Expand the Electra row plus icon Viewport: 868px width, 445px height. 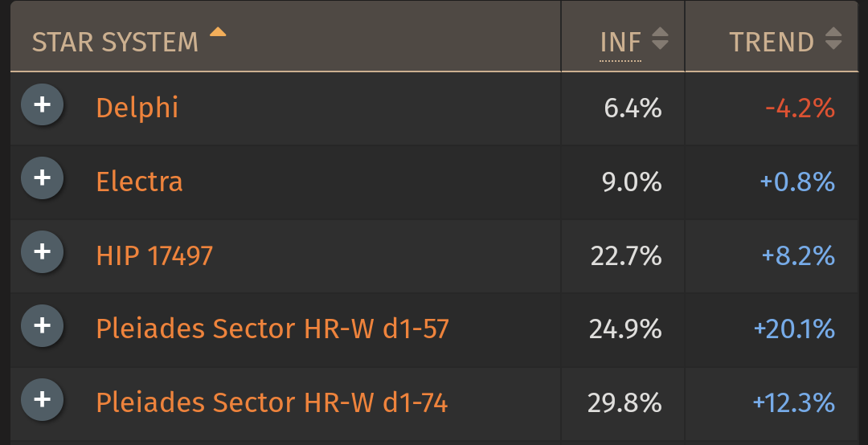pos(42,178)
